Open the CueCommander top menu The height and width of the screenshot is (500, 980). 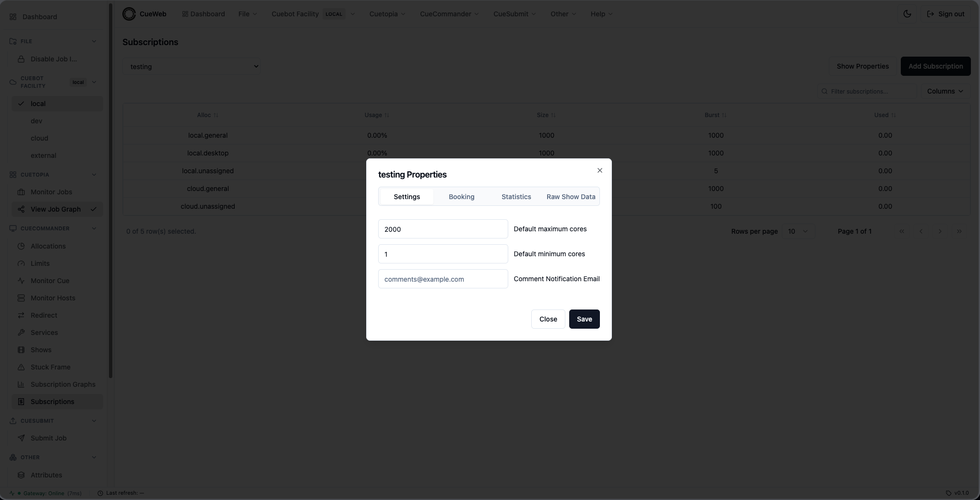tap(449, 14)
